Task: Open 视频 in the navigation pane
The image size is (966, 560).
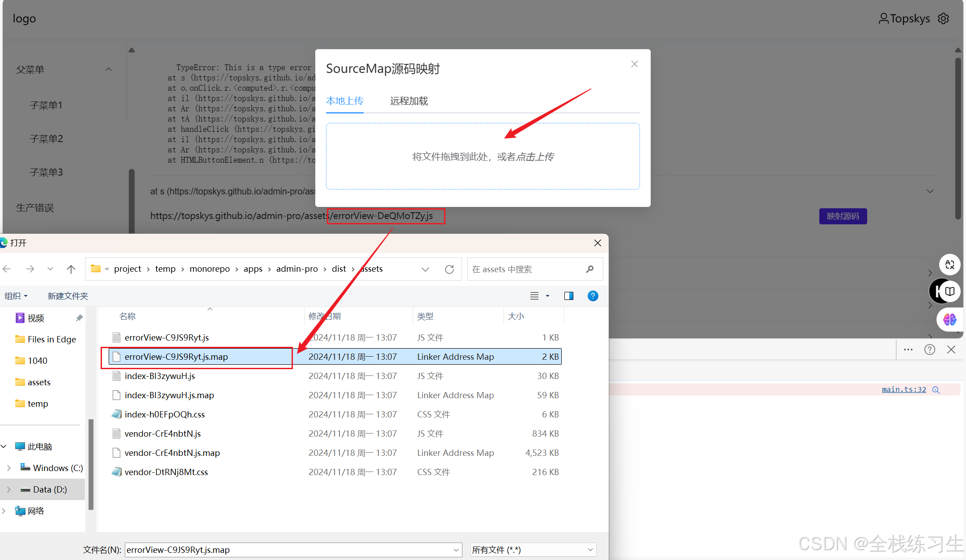Action: (36, 318)
